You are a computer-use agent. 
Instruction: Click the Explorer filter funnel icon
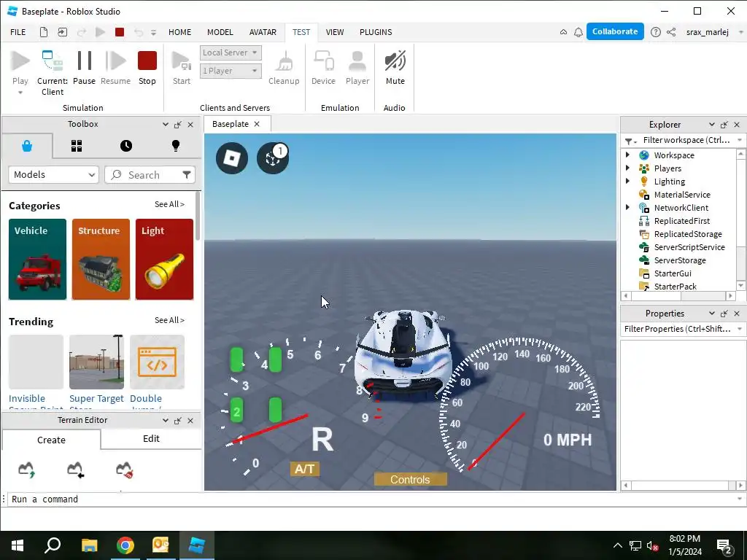tap(629, 141)
